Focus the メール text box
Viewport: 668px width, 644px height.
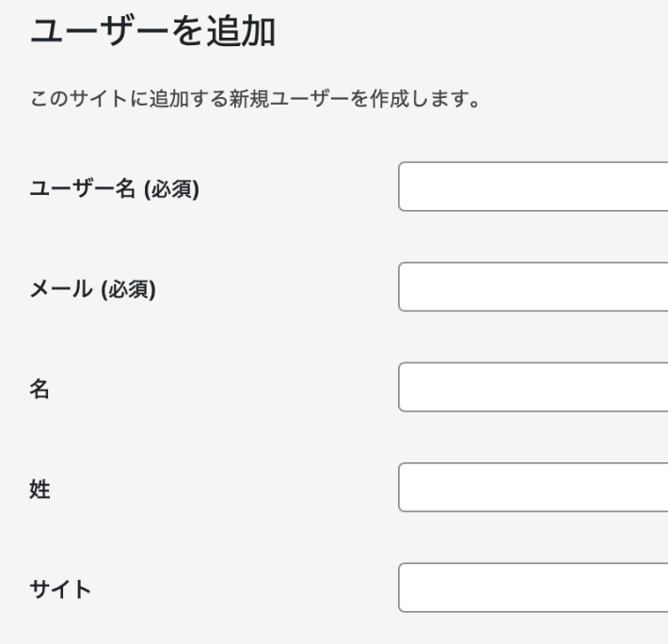pyautogui.click(x=533, y=287)
